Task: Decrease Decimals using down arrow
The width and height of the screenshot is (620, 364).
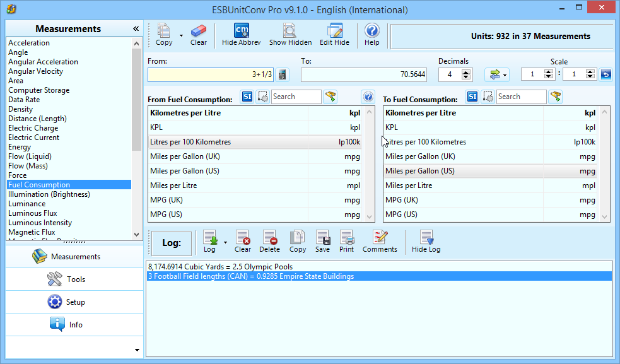Action: 466,77
